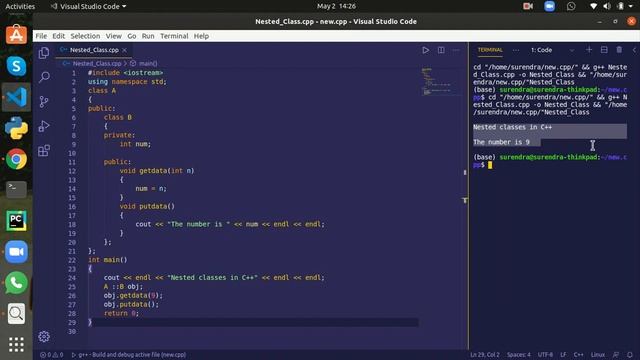Click the Zoom tray icon in top bar
640x360 pixels.
point(549,6)
